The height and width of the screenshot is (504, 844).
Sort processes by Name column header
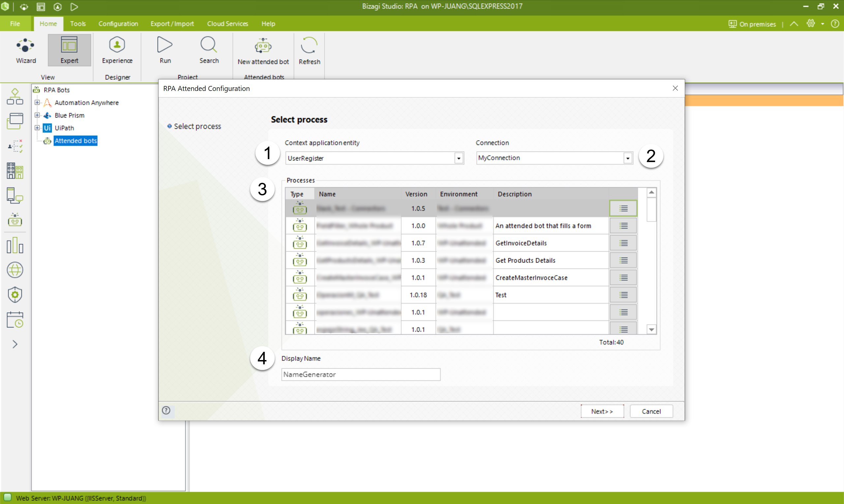pos(358,194)
